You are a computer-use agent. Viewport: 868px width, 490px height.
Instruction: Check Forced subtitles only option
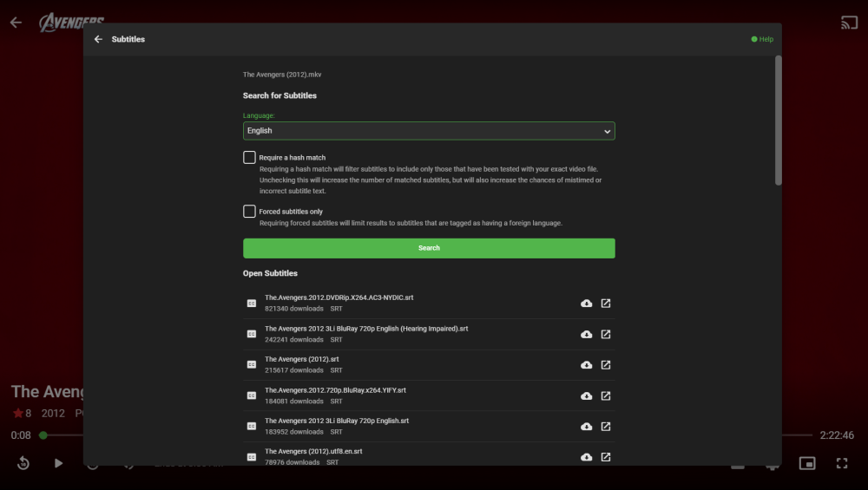249,212
